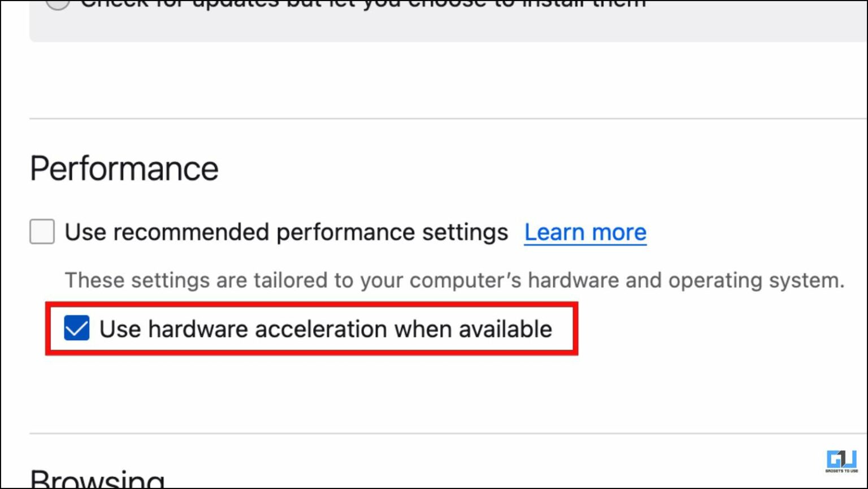
Task: Check the Use recommended performance settings box
Action: point(42,232)
